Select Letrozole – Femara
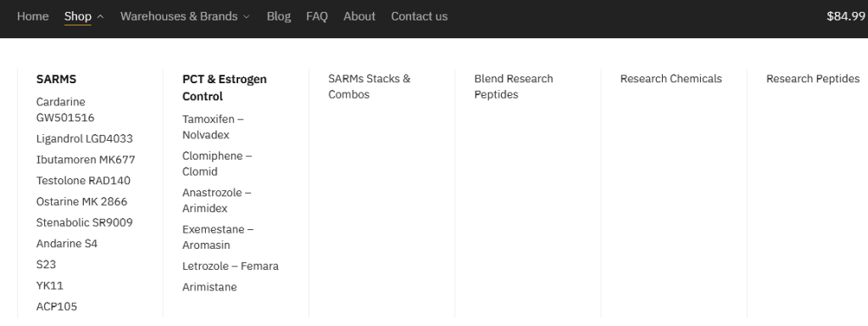This screenshot has width=868, height=326. click(x=231, y=266)
